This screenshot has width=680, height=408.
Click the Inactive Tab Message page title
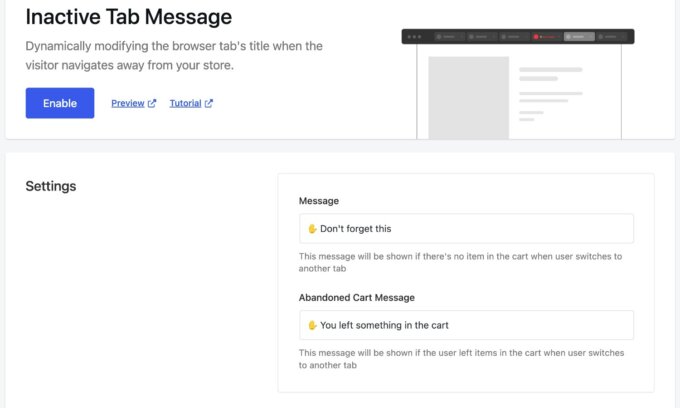(x=129, y=17)
